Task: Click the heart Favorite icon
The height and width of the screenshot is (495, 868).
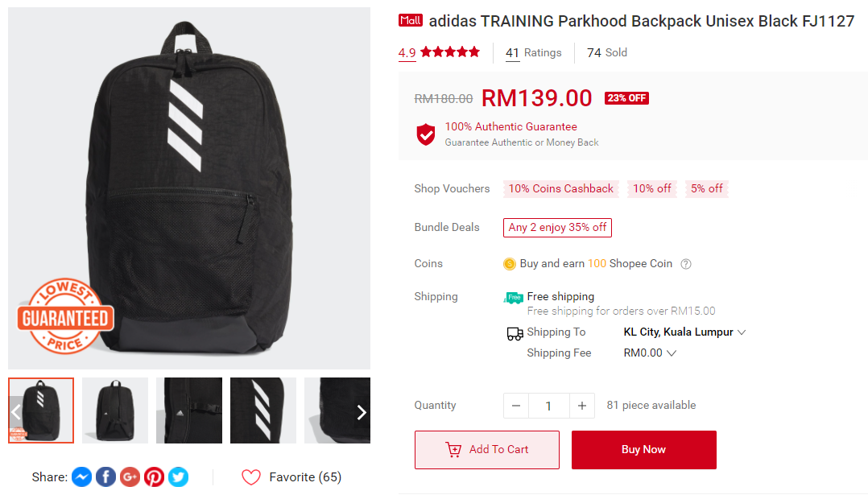Action: point(250,476)
